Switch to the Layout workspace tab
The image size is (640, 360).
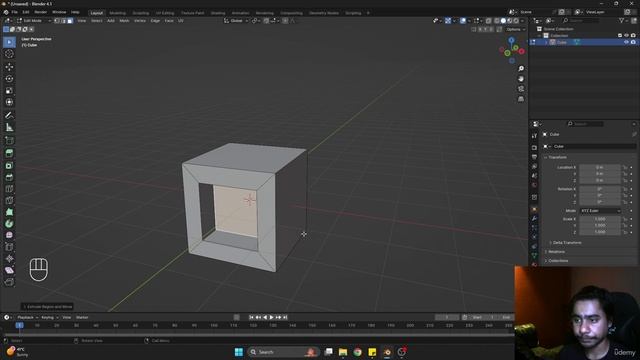tap(97, 13)
